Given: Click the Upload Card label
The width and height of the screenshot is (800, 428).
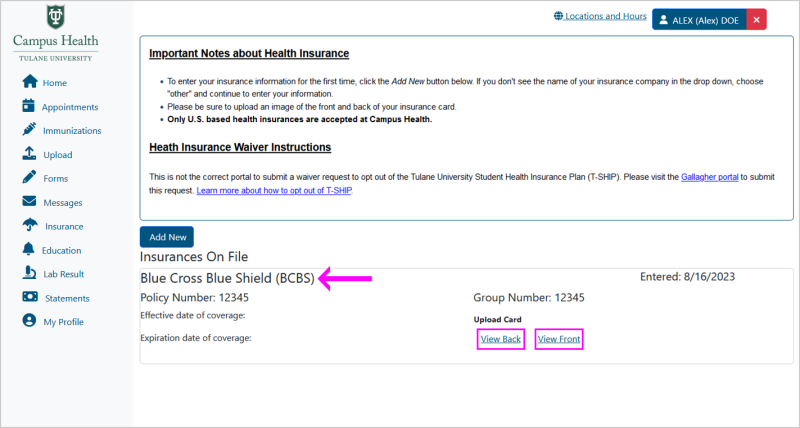Looking at the screenshot, I should tap(497, 320).
